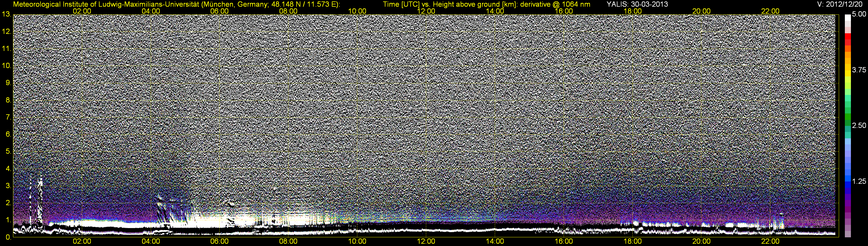This screenshot has height=246, width=868.
Task: Click the 'YALIS: 30-03-2013' date label
Action: (637, 4)
